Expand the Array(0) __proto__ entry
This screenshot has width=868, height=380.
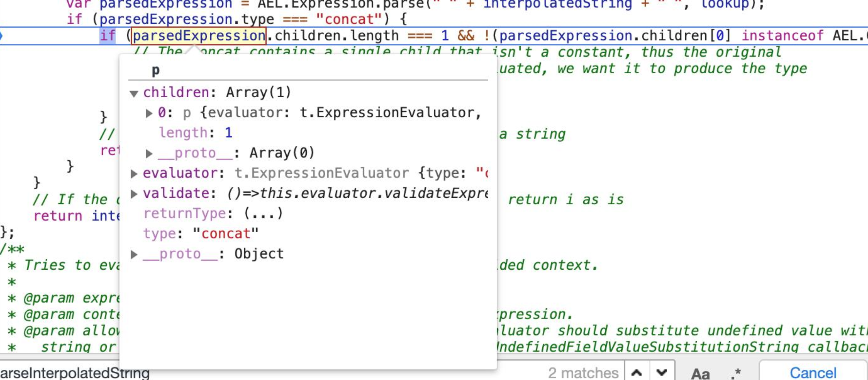click(149, 154)
